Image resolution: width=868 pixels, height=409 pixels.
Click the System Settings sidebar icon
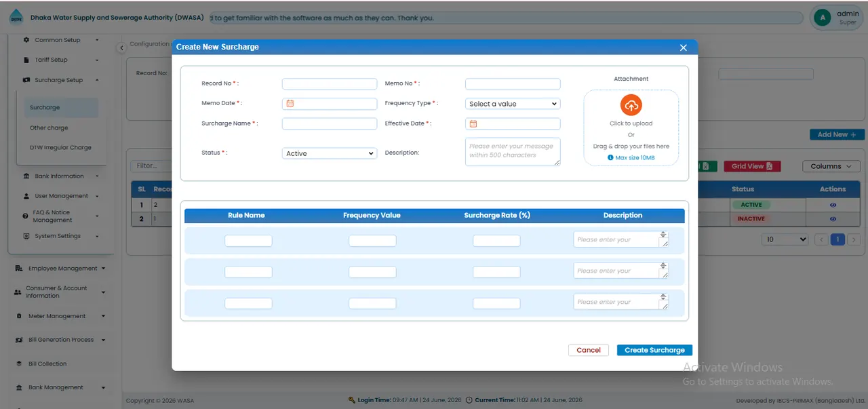pyautogui.click(x=26, y=236)
